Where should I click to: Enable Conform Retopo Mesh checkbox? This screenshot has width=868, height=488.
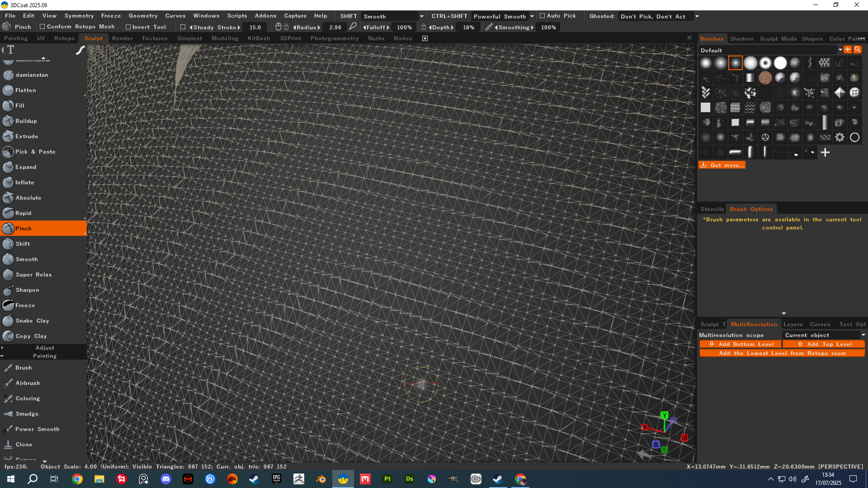click(x=42, y=27)
